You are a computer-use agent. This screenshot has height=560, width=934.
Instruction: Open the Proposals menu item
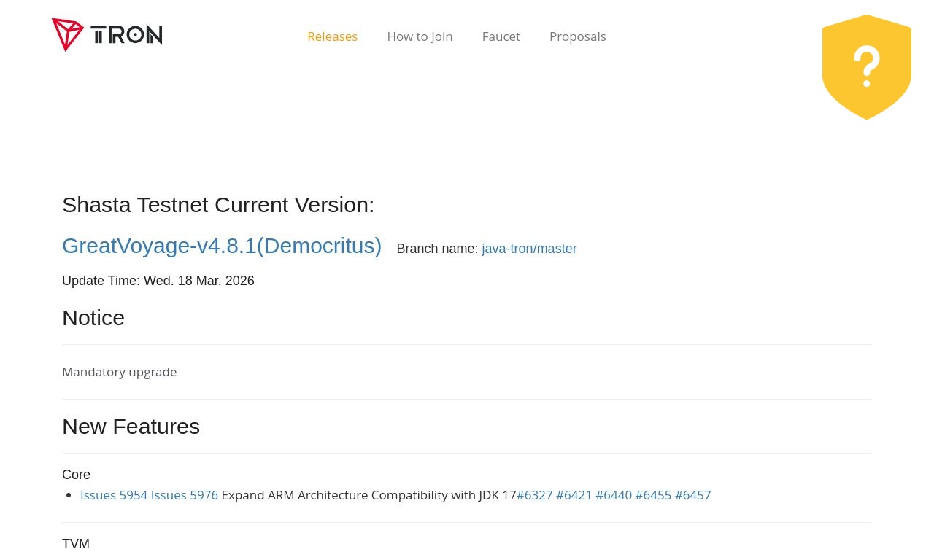[578, 36]
